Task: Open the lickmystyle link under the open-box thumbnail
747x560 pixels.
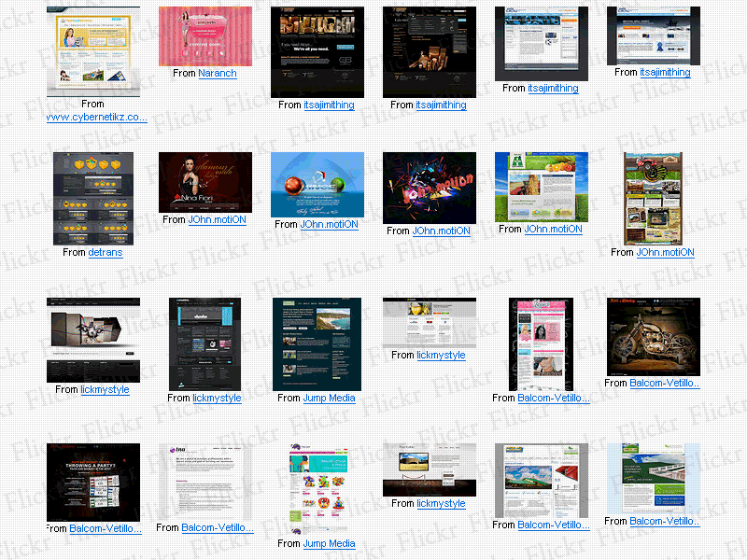Action: pos(105,389)
